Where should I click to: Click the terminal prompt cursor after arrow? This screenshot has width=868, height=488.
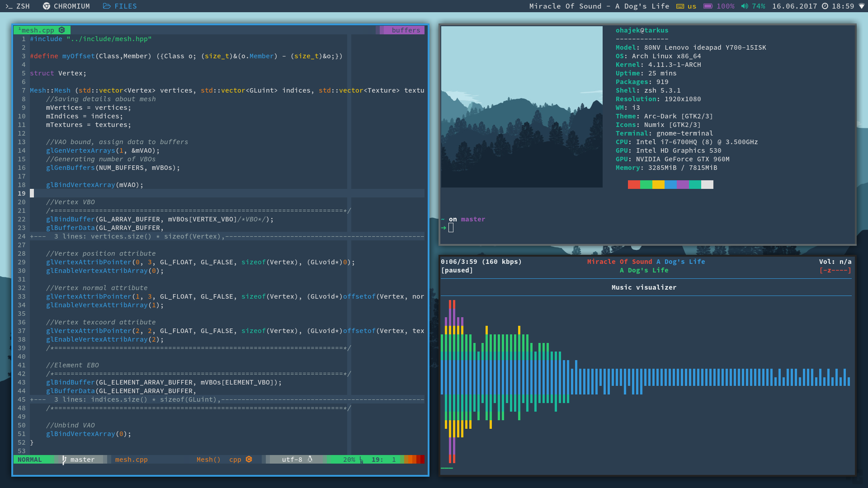click(451, 228)
